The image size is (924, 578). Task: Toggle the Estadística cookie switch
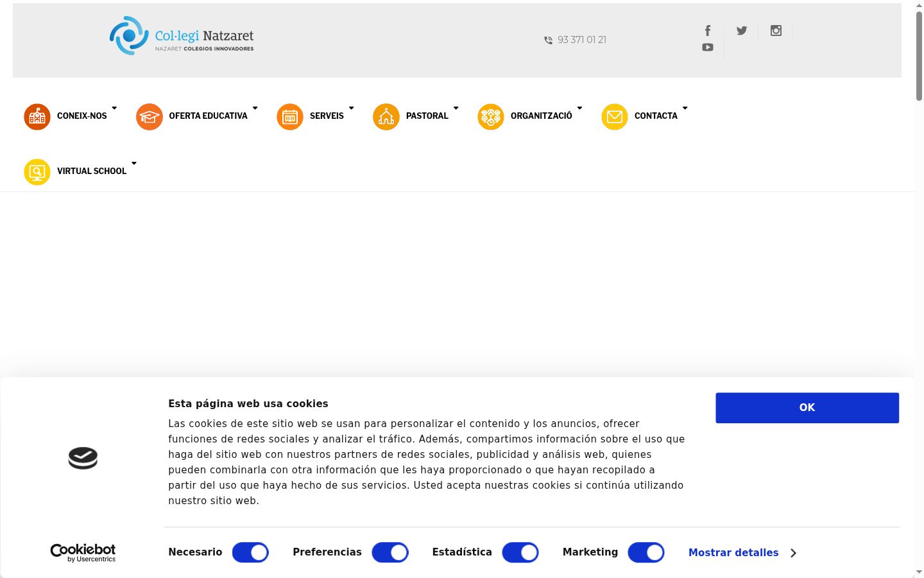coord(520,552)
